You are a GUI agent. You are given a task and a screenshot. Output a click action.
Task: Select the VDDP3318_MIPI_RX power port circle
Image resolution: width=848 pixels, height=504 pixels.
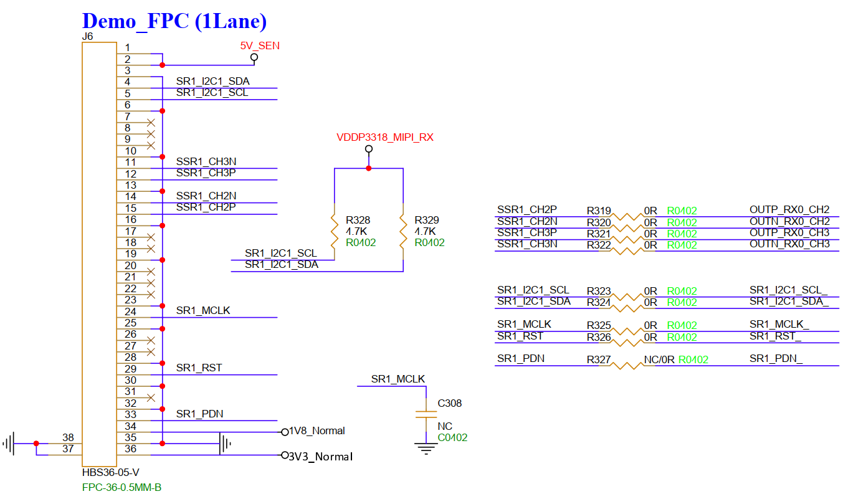pyautogui.click(x=369, y=149)
